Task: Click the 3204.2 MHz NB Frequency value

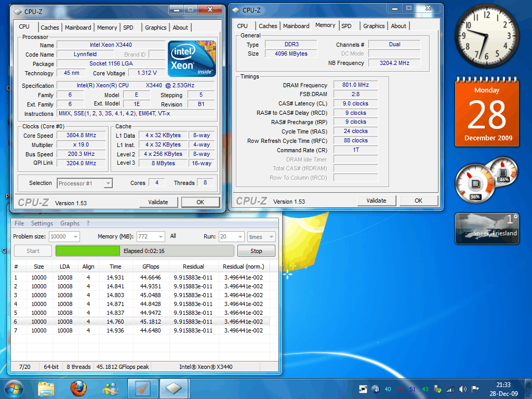Action: pyautogui.click(x=394, y=63)
